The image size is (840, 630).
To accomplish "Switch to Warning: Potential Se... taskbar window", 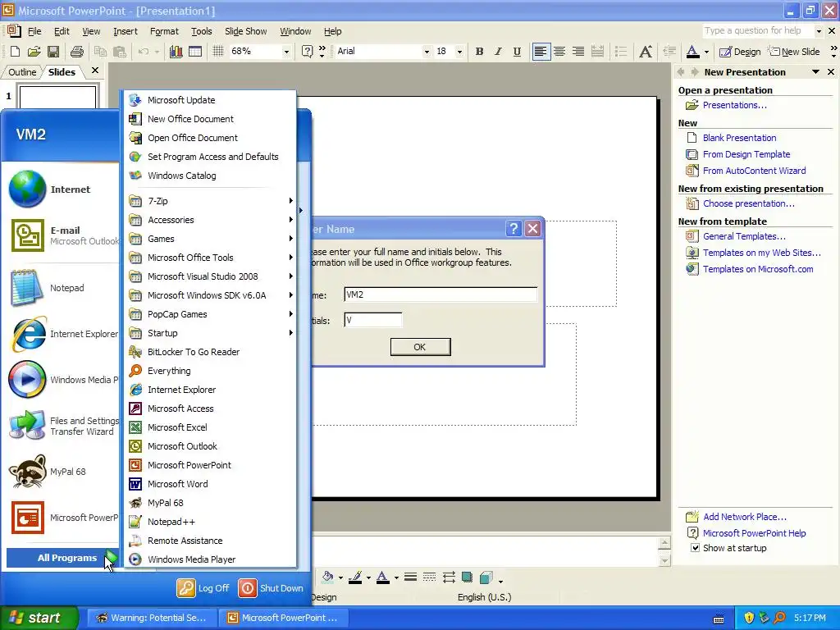I will [152, 618].
